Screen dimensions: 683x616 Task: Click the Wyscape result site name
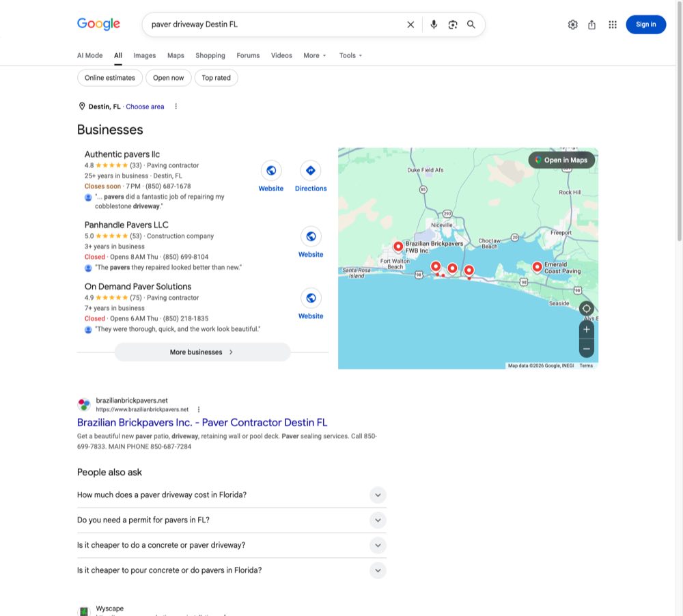pos(110,608)
